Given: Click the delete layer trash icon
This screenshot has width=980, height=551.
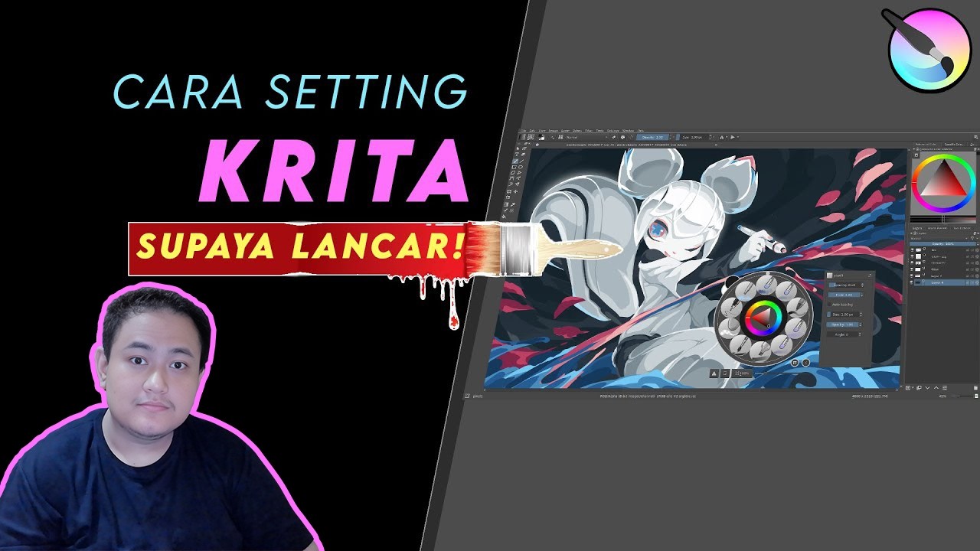Looking at the screenshot, I should (x=975, y=388).
